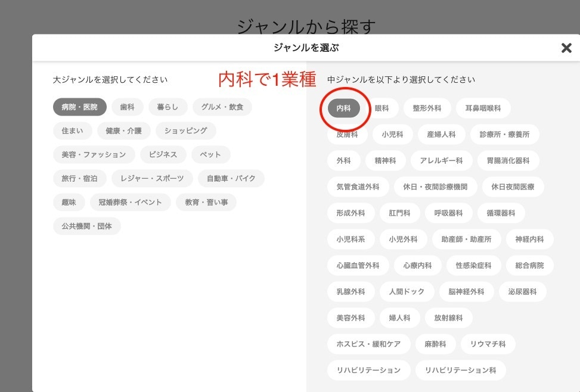The width and height of the screenshot is (580, 392).
Task: Select the 自動車・バイク genre
Action: (231, 178)
